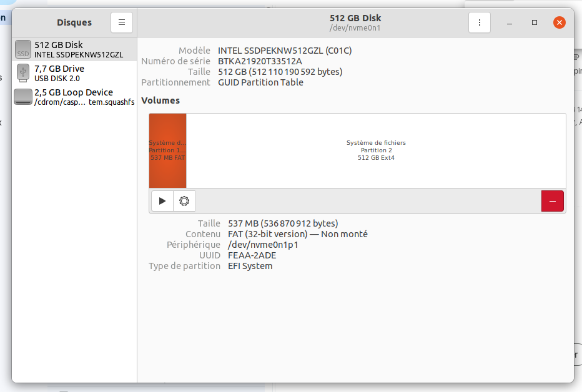This screenshot has height=392, width=582.
Task: Maximize the Disques window
Action: pyautogui.click(x=535, y=22)
